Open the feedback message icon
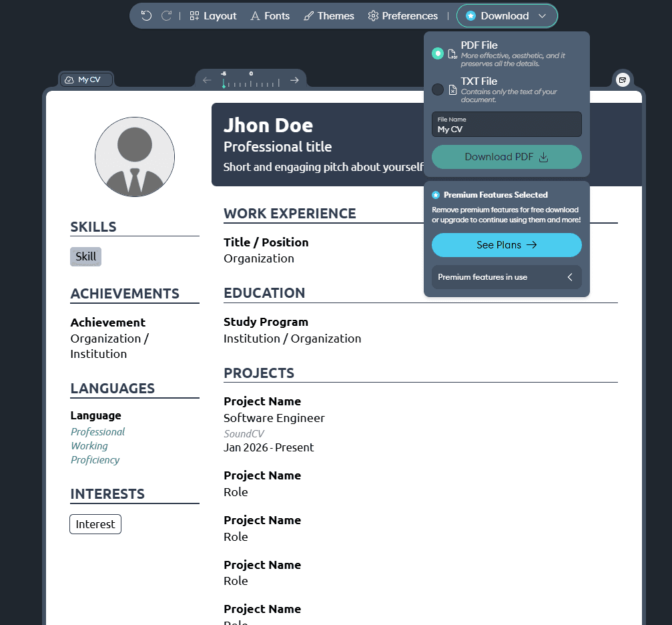 (x=623, y=79)
